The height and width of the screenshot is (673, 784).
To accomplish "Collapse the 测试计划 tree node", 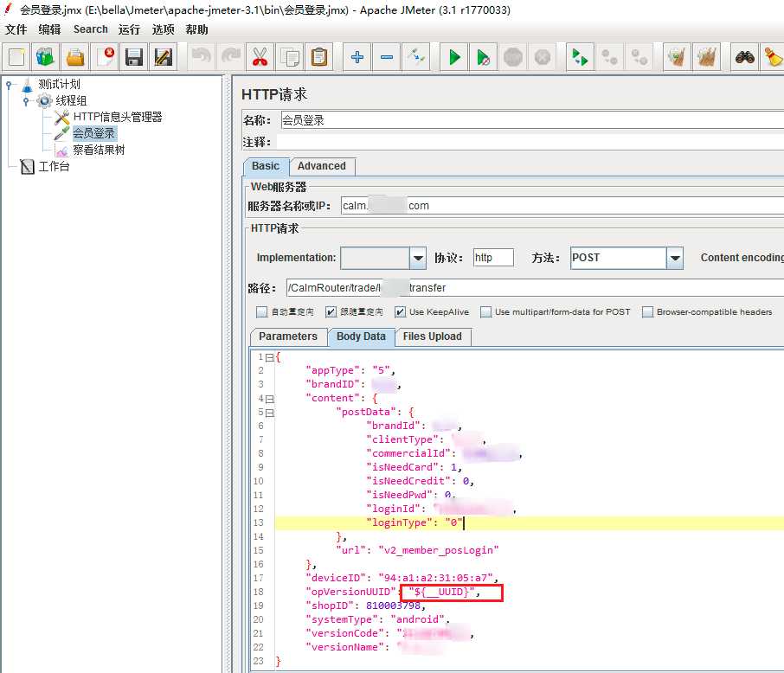I will click(9, 85).
